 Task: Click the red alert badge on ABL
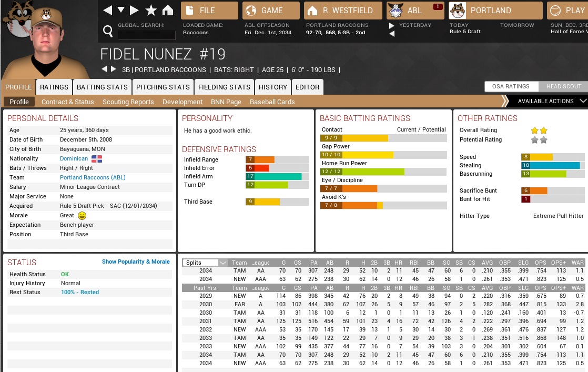pyautogui.click(x=437, y=7)
